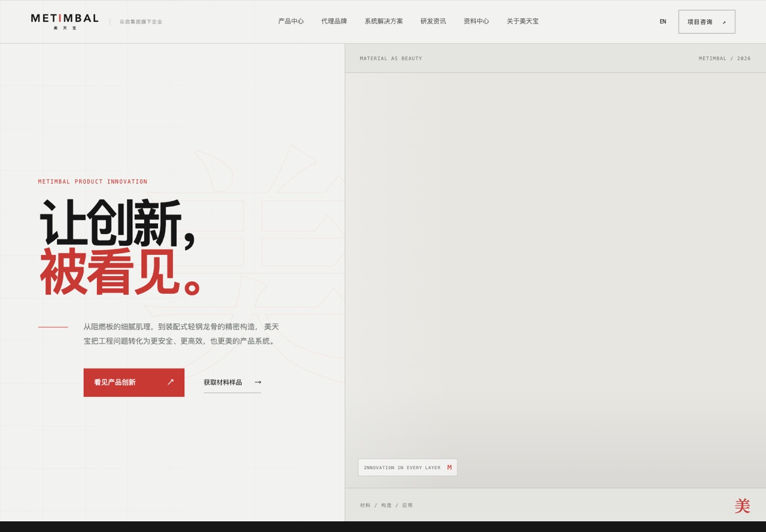
Task: Click the METIMBAL logo in header
Action: pos(65,22)
